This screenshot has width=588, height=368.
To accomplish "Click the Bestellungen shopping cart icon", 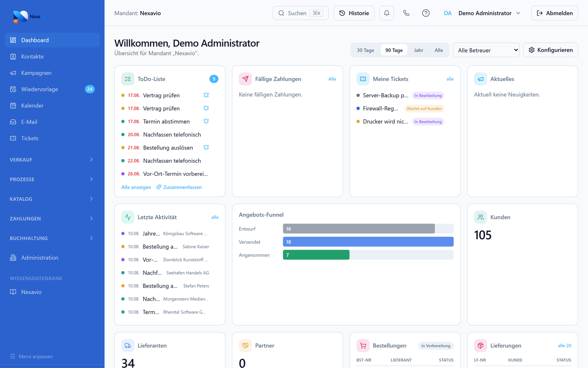I will click(x=363, y=346).
